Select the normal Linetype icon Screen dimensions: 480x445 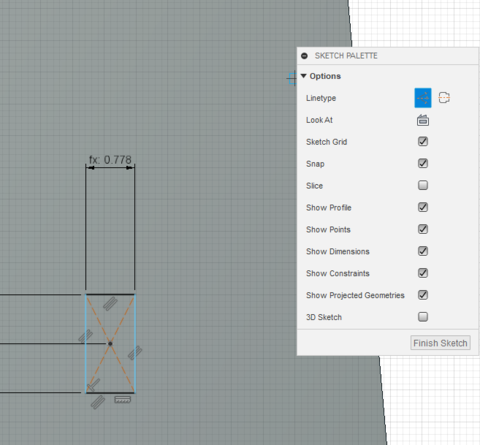423,98
